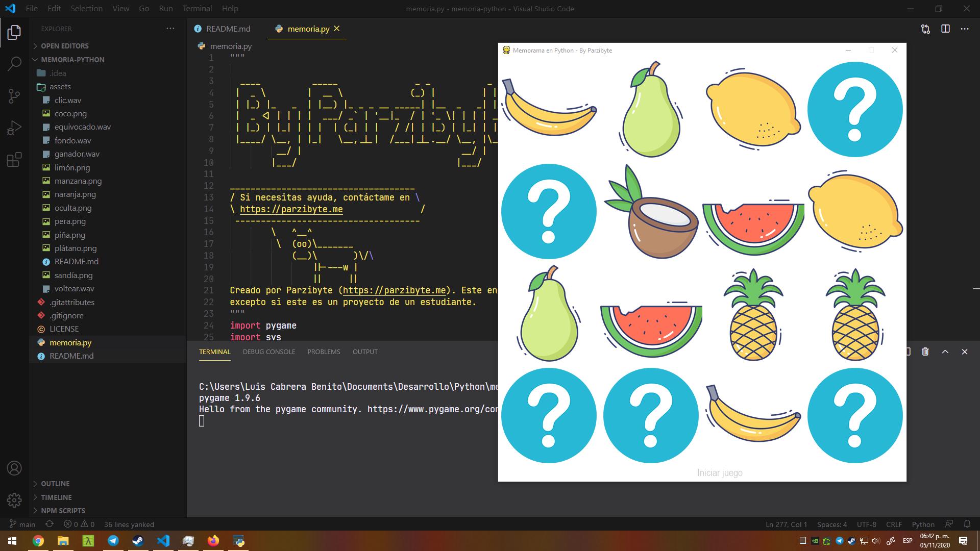
Task: Open the parzibyte.me link on line 21
Action: (395, 290)
